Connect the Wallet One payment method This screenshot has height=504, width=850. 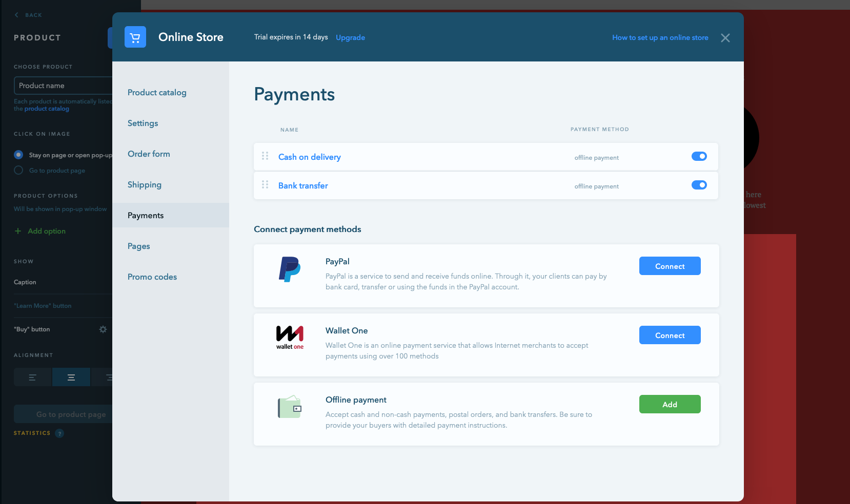pos(670,335)
